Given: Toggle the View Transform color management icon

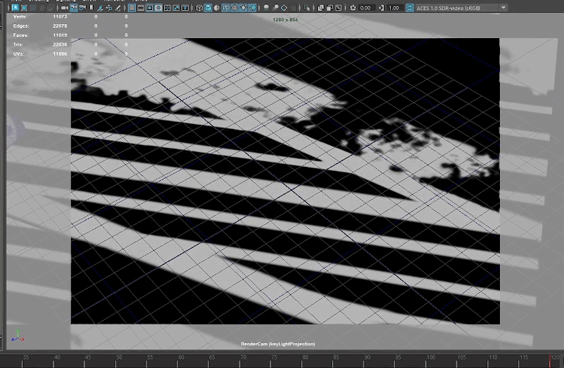Looking at the screenshot, I should (410, 8).
